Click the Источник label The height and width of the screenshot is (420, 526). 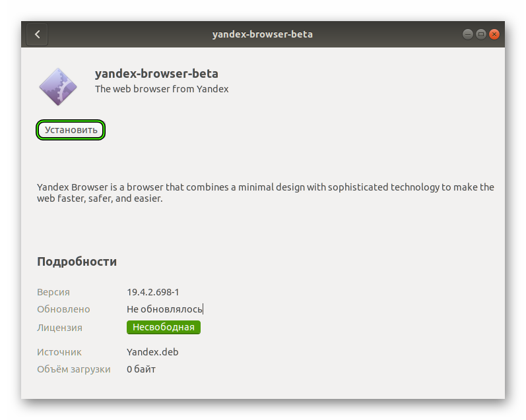(x=59, y=352)
